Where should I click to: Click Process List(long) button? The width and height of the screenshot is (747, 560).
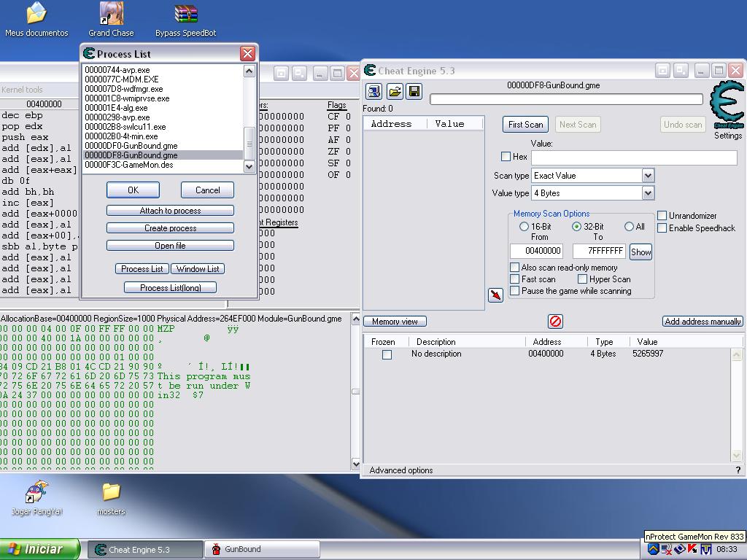[170, 287]
